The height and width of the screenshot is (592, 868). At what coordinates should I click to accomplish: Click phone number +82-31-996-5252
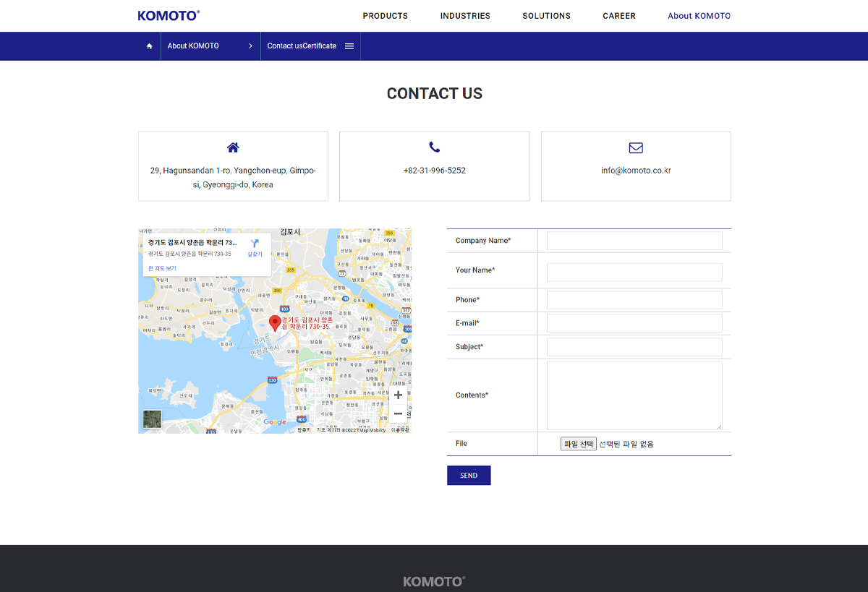click(x=434, y=171)
